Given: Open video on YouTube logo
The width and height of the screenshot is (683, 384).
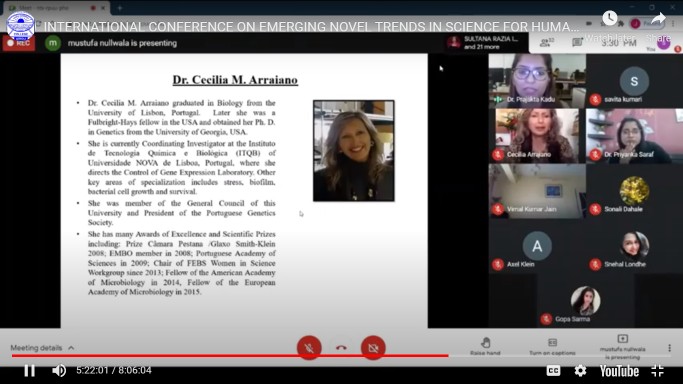Looking at the screenshot, I should (x=619, y=371).
